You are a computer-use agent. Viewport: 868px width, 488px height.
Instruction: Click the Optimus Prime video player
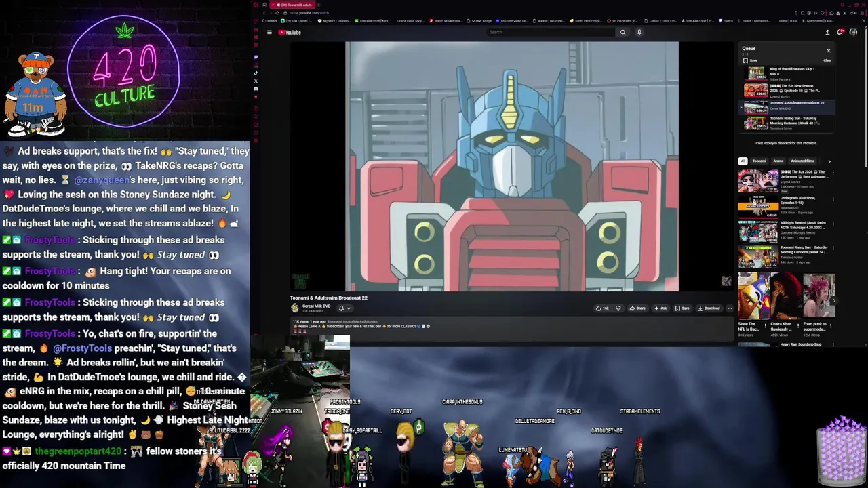point(512,167)
